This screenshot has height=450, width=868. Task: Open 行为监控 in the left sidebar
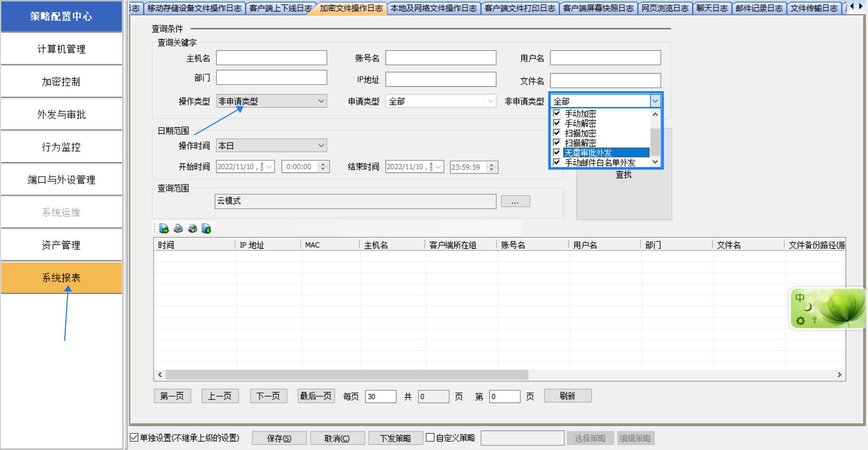61,147
